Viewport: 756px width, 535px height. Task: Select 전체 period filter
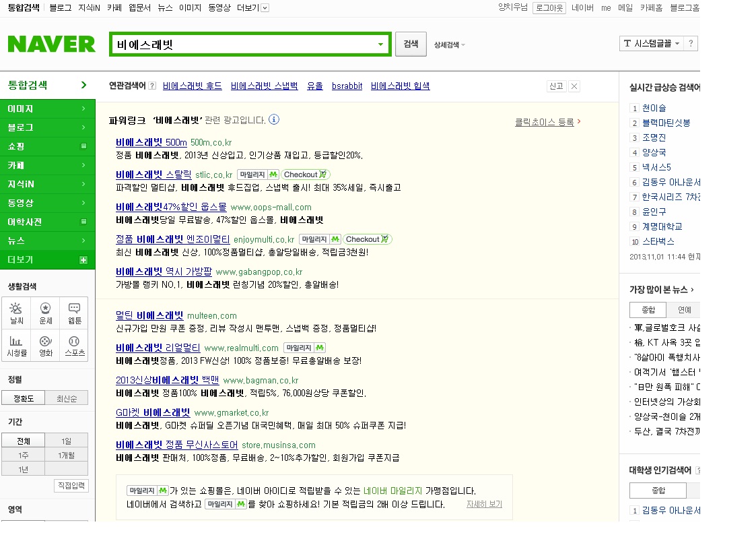24,441
